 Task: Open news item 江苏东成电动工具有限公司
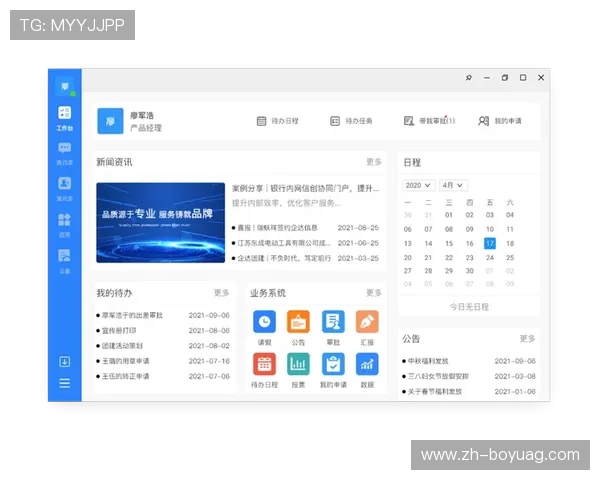pyautogui.click(x=305, y=243)
